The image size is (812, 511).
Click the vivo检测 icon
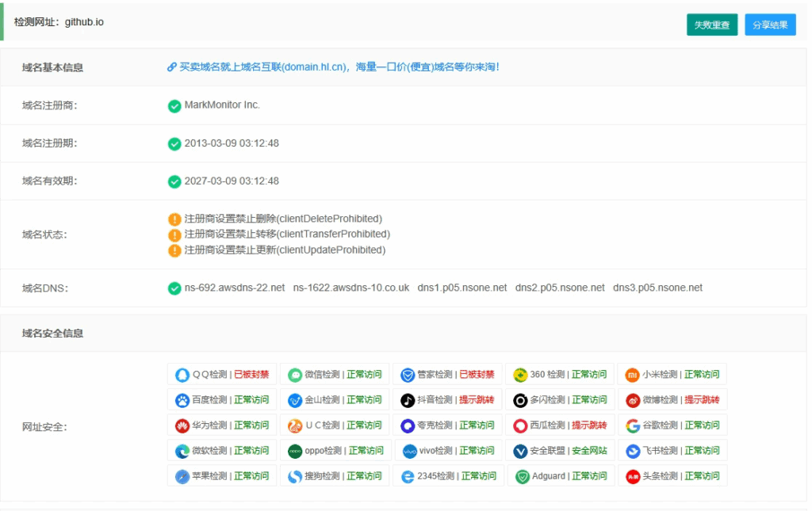410,451
